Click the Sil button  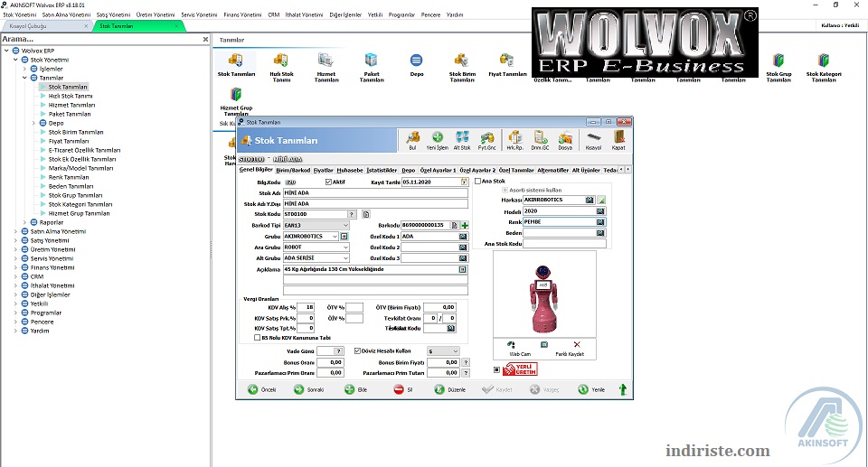(x=403, y=389)
